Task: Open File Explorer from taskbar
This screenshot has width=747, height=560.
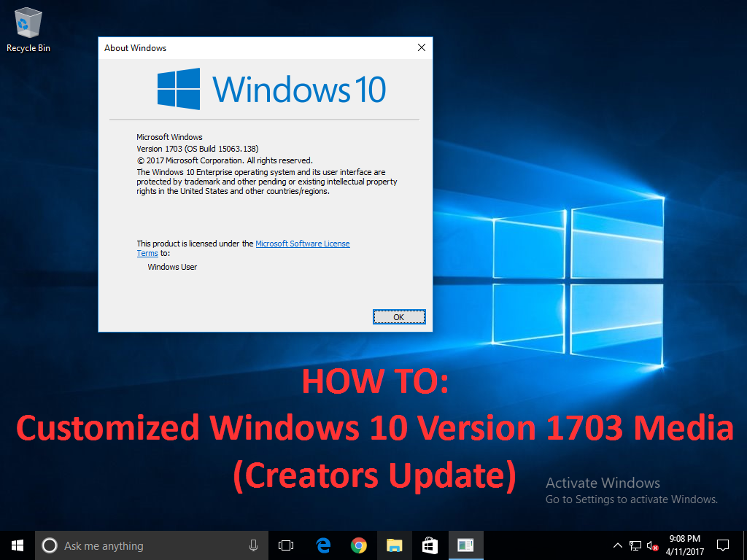Action: point(395,545)
